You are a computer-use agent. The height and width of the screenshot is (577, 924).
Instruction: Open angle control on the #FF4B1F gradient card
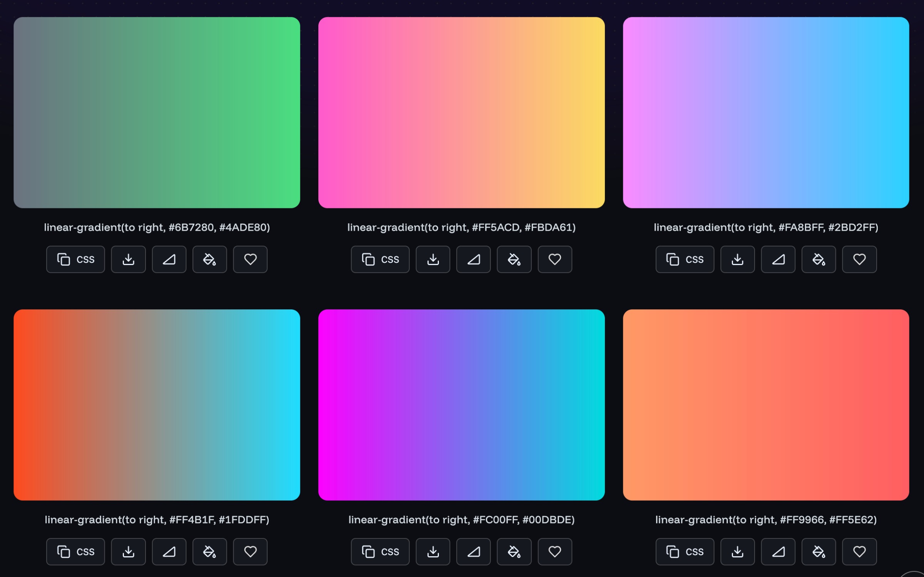[x=169, y=551]
